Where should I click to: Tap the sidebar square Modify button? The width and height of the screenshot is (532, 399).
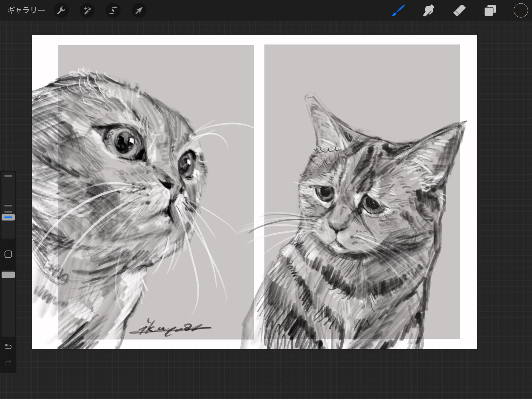click(8, 254)
